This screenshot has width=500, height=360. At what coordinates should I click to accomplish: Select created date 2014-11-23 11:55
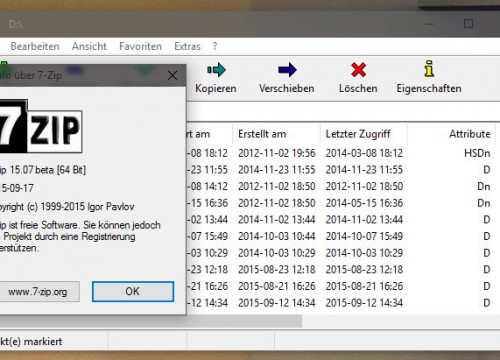(277, 170)
